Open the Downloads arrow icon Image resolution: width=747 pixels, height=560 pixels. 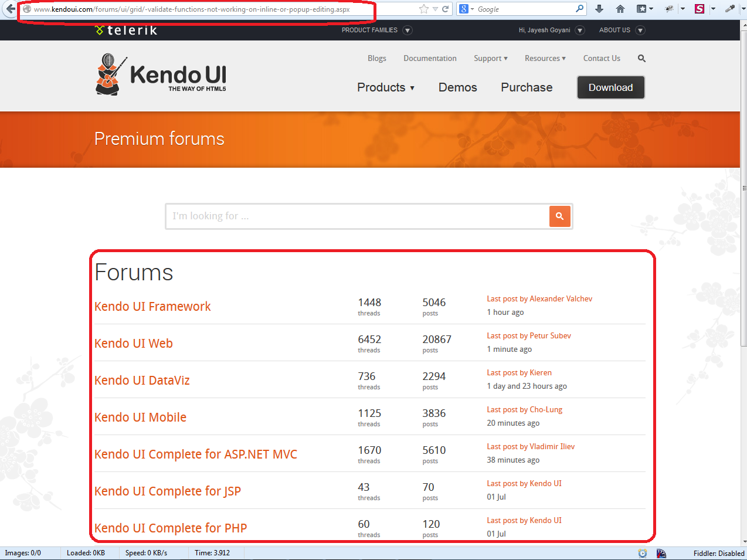tap(599, 9)
